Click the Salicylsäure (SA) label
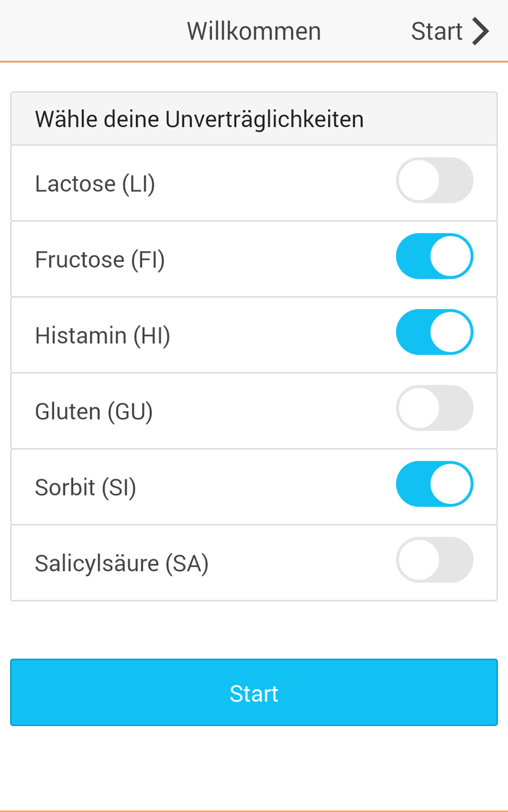Viewport: 508px width, 812px height. (x=121, y=563)
